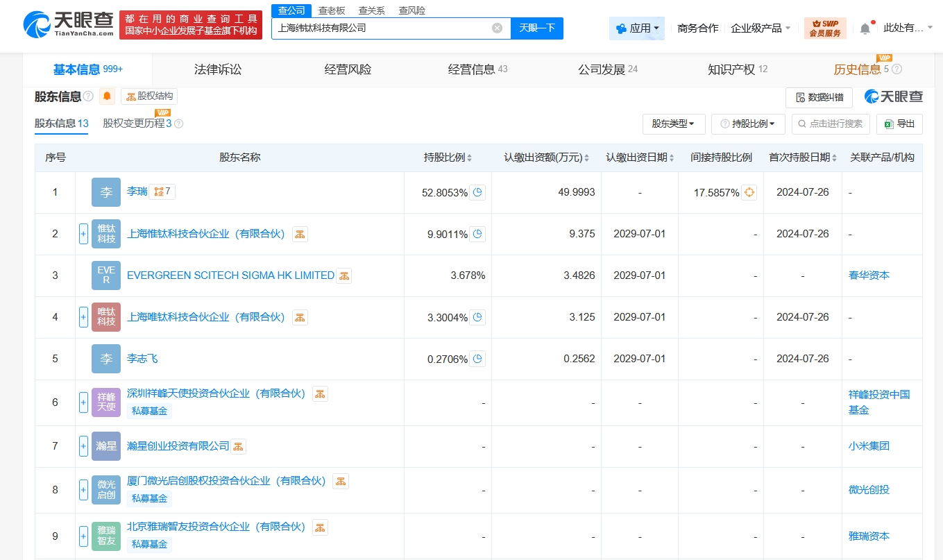The height and width of the screenshot is (560, 943).
Task: Open the 小米集团 link
Action: pyautogui.click(x=868, y=446)
